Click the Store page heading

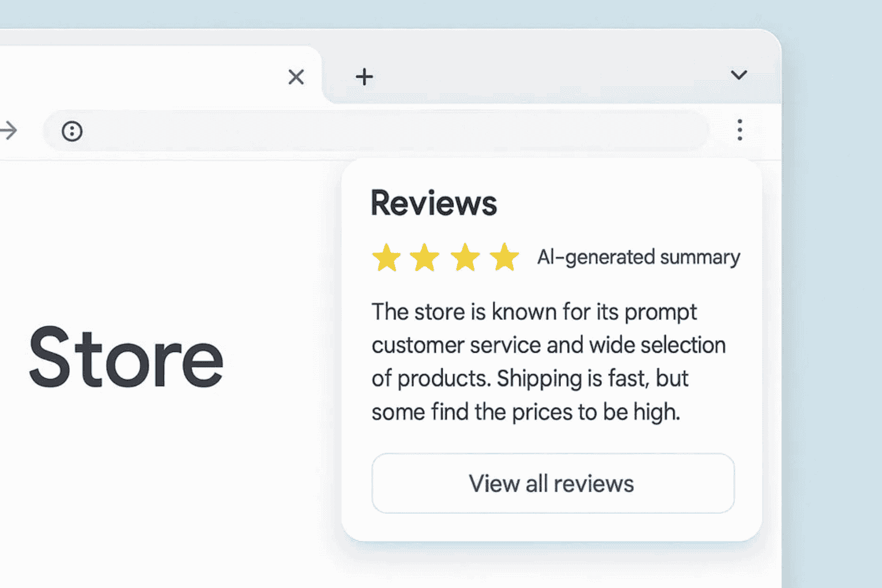coord(126,357)
